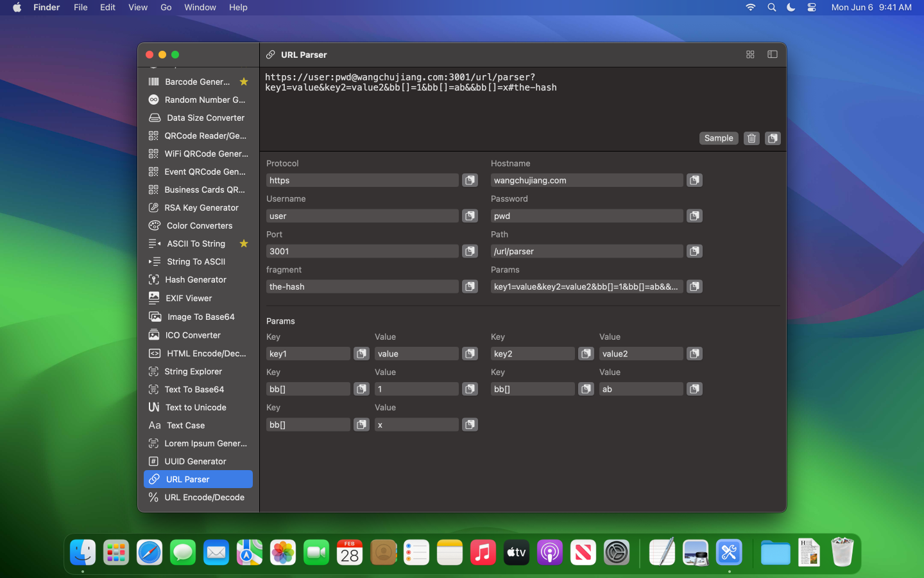This screenshot has height=578, width=924.
Task: Open the Wi-Fi status menu
Action: pos(750,7)
